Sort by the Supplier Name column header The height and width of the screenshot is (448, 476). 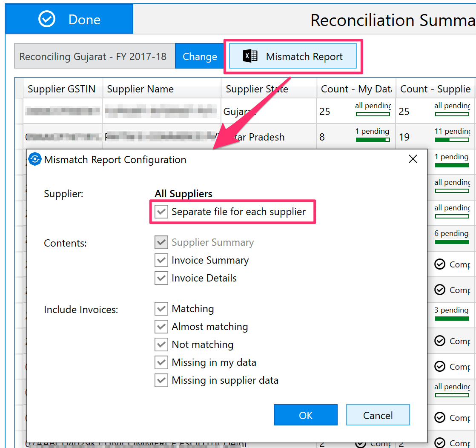point(140,89)
